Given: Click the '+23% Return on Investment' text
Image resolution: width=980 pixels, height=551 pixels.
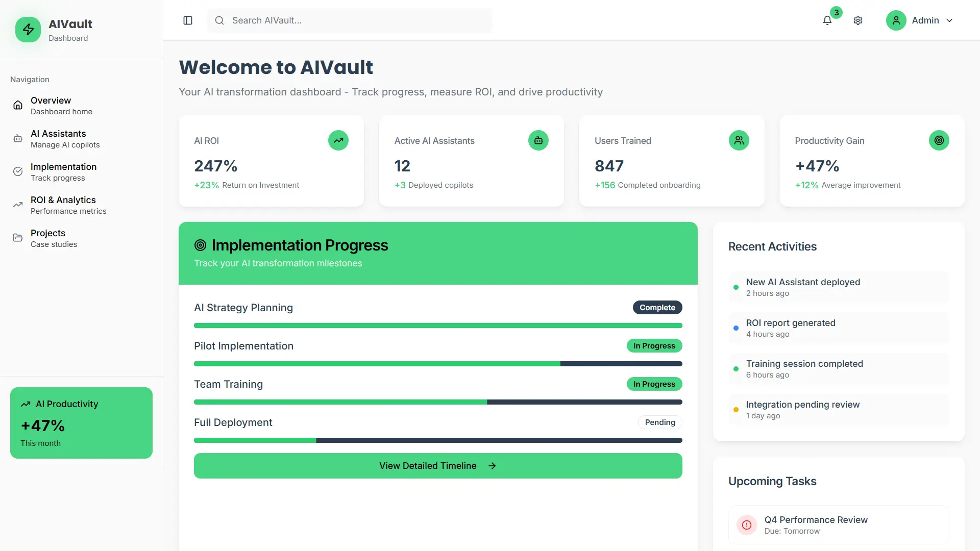Looking at the screenshot, I should coord(247,185).
